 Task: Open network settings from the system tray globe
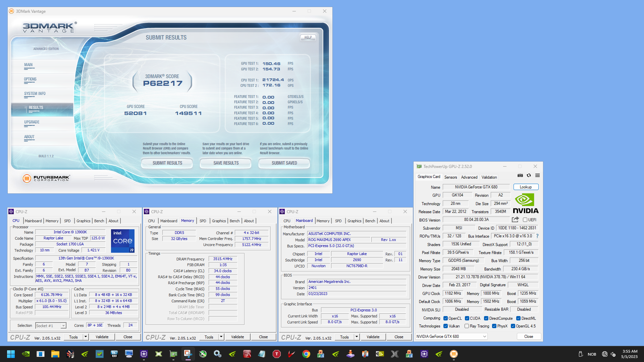tap(605, 354)
